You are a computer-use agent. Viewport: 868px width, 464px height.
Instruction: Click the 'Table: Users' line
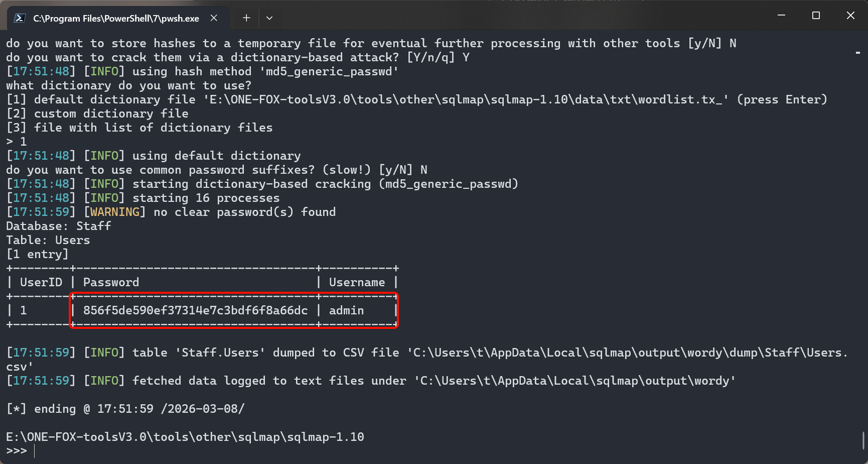coord(48,240)
